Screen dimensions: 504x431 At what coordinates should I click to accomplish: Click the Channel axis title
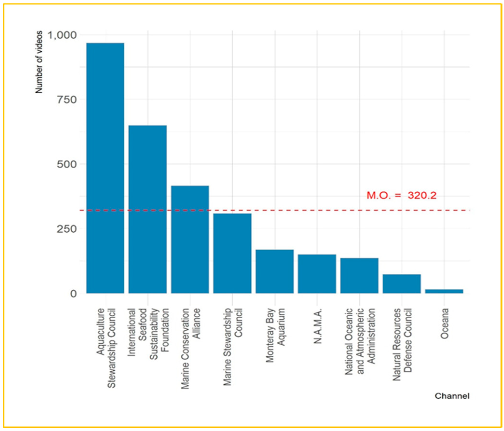pyautogui.click(x=452, y=396)
